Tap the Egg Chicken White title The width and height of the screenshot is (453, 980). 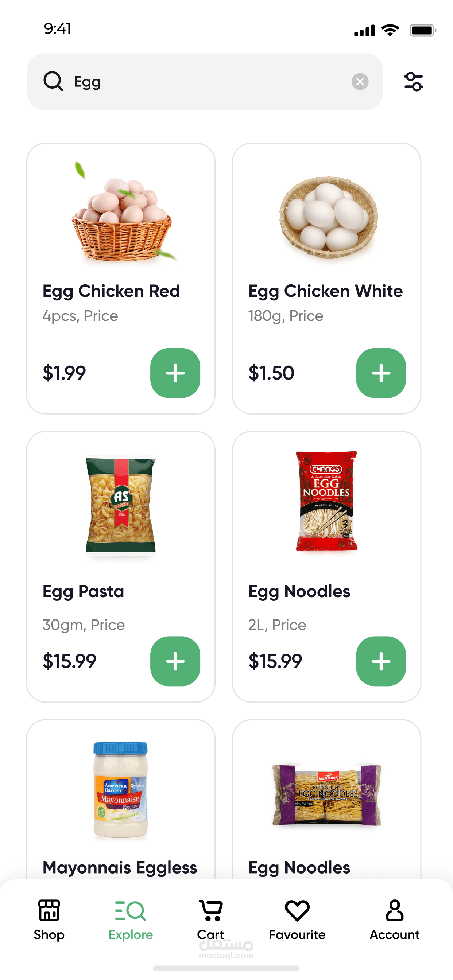(x=325, y=291)
